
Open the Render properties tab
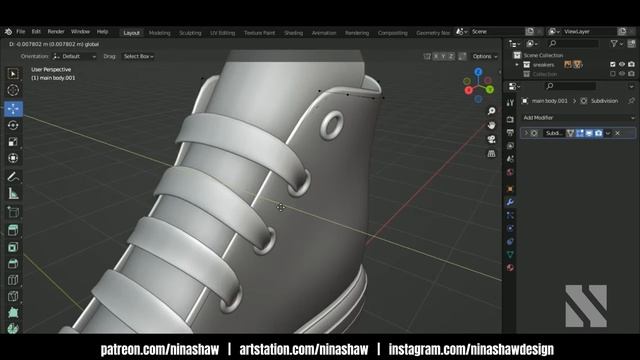[510, 119]
